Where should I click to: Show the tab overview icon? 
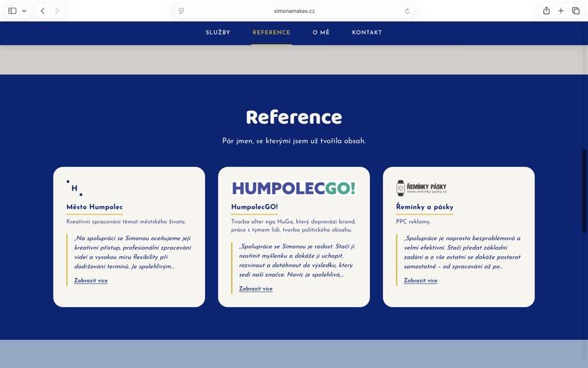click(576, 11)
